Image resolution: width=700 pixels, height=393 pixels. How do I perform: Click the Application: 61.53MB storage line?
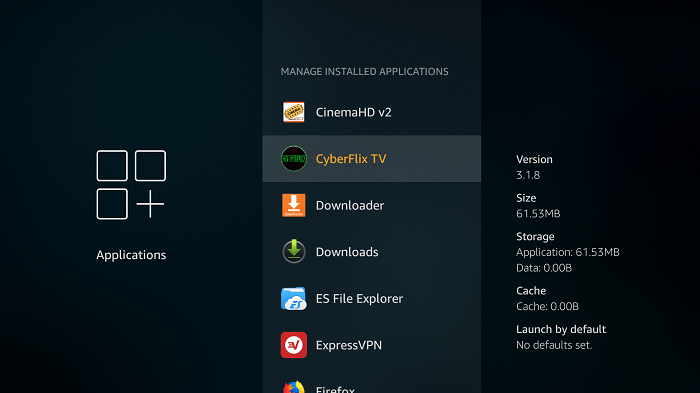tap(567, 252)
